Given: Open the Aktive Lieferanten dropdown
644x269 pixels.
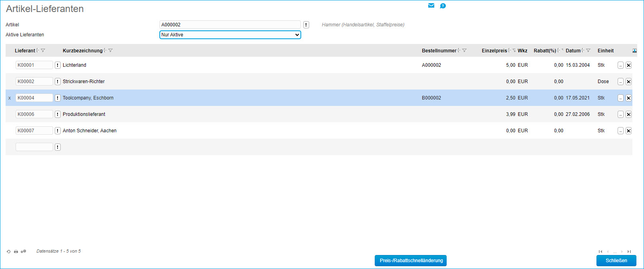Looking at the screenshot, I should [230, 35].
